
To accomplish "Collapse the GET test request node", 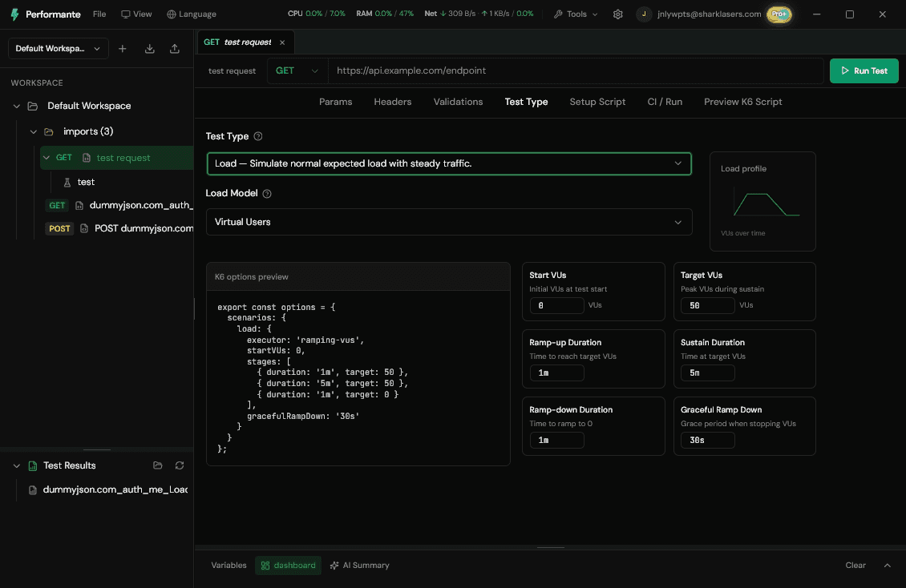I will tap(47, 158).
